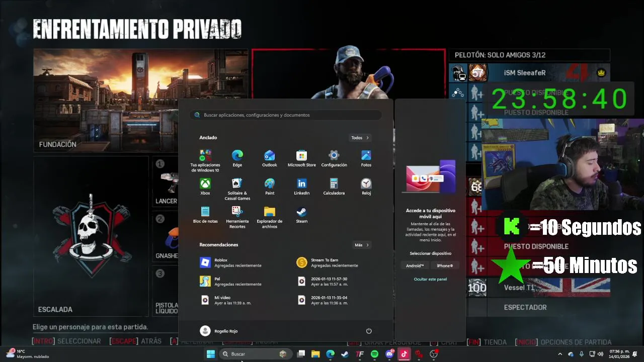Launch the pinned Edge app

(237, 159)
